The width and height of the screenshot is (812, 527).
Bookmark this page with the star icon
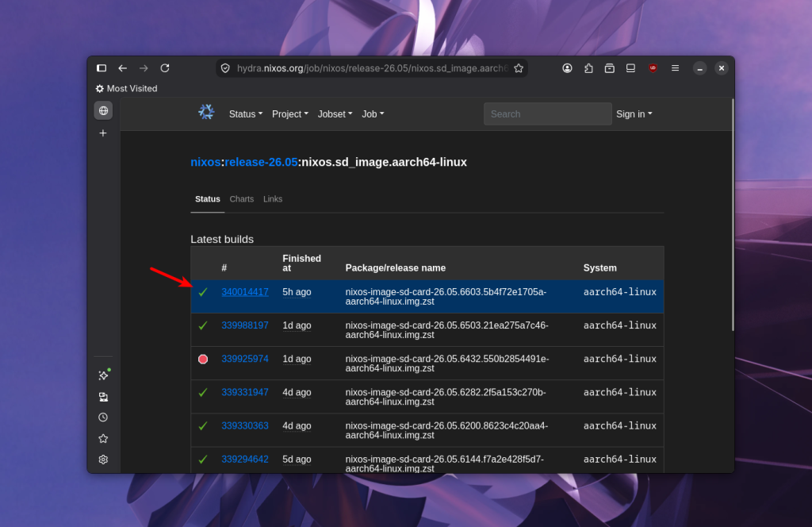click(x=519, y=68)
